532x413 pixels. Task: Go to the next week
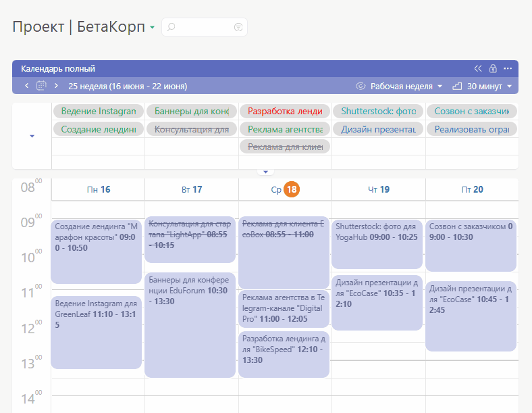56,86
